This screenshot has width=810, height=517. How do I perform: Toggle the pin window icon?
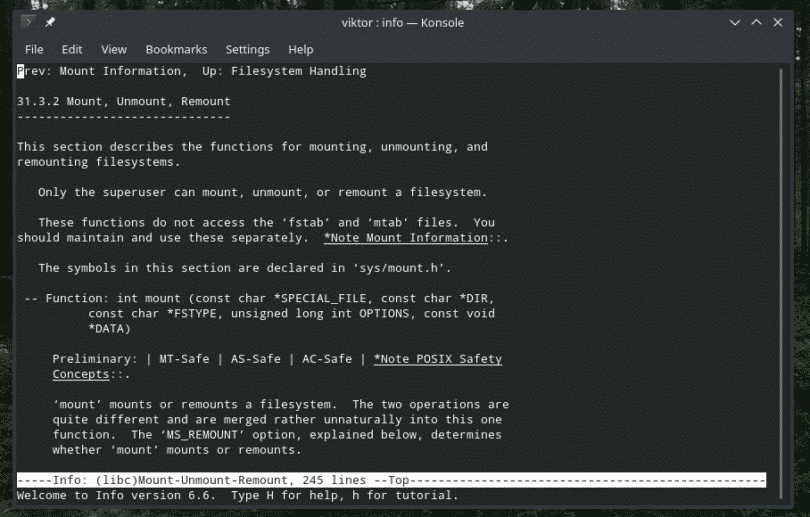50,22
